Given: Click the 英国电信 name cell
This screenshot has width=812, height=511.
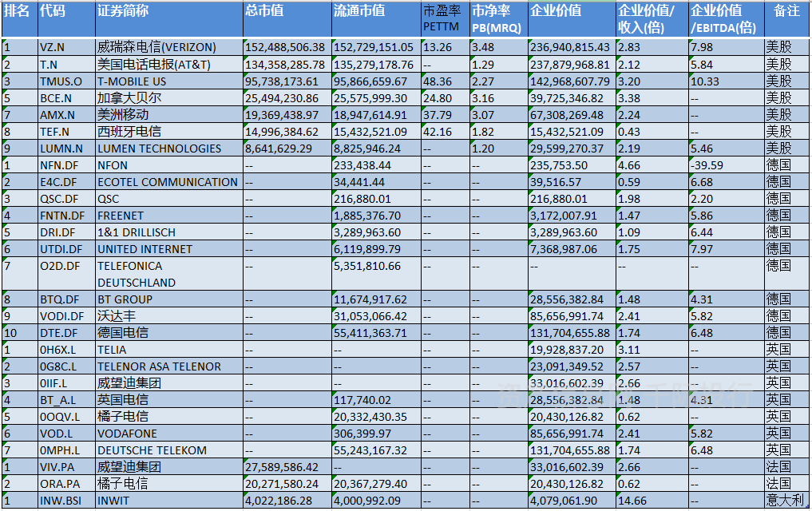Looking at the screenshot, I should (169, 400).
